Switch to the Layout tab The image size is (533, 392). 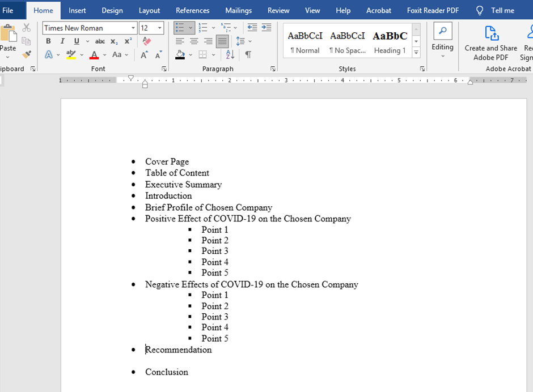pyautogui.click(x=149, y=11)
